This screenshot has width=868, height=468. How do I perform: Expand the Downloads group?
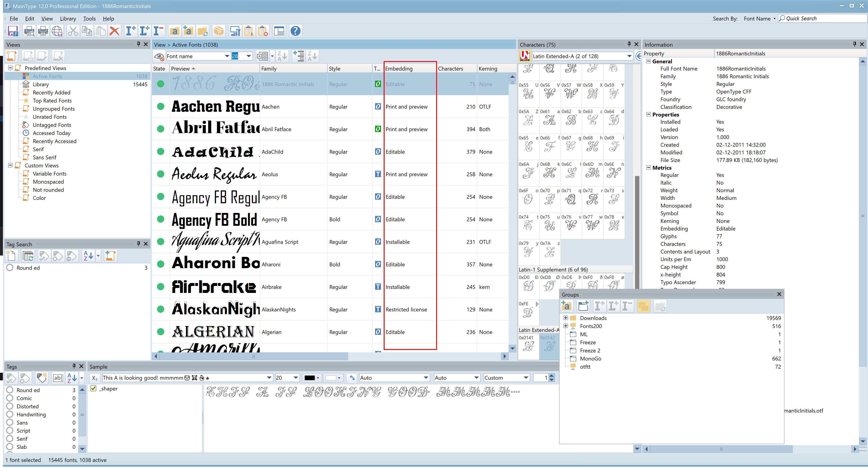(565, 318)
